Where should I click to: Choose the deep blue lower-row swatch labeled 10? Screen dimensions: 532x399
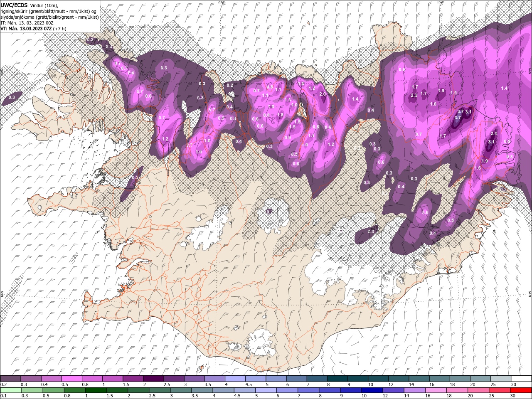point(372,390)
